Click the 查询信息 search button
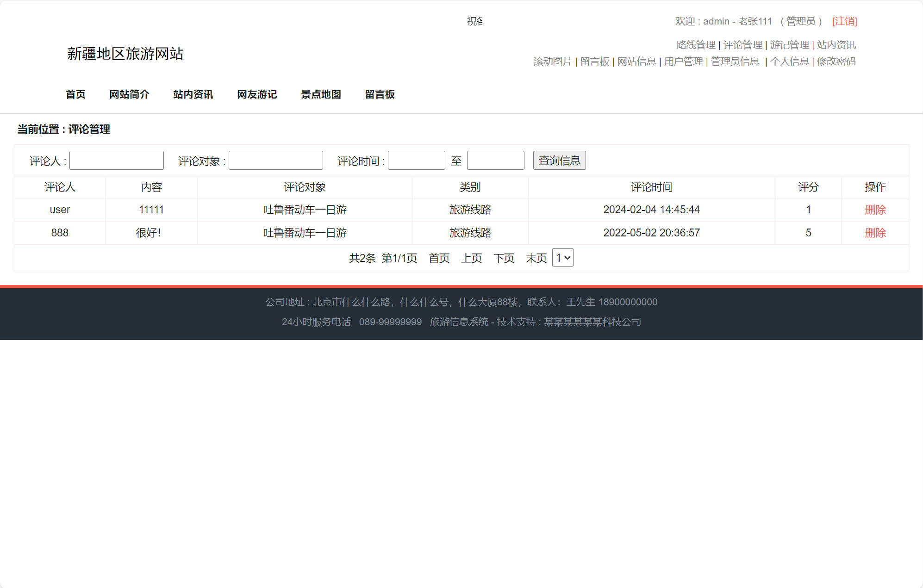Screen dimensions: 923x588 [559, 160]
